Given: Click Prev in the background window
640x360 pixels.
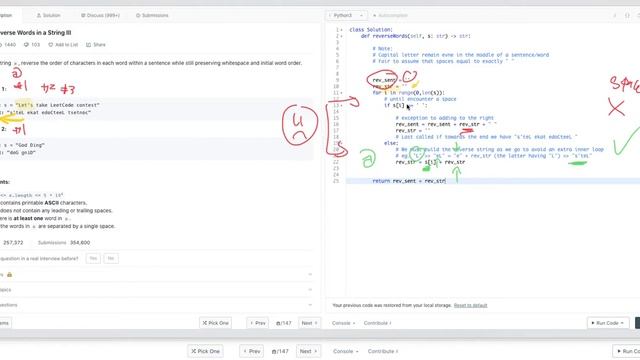Looking at the screenshot, I should 251,351.
